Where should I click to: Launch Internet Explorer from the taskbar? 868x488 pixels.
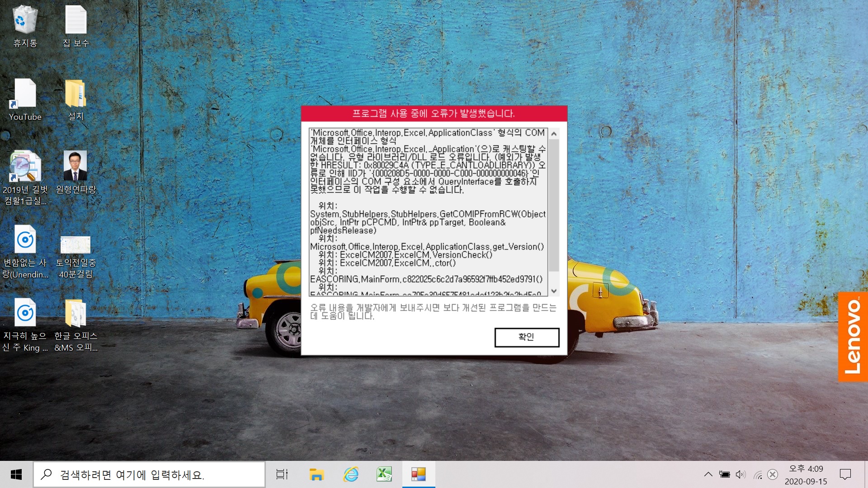click(x=351, y=474)
